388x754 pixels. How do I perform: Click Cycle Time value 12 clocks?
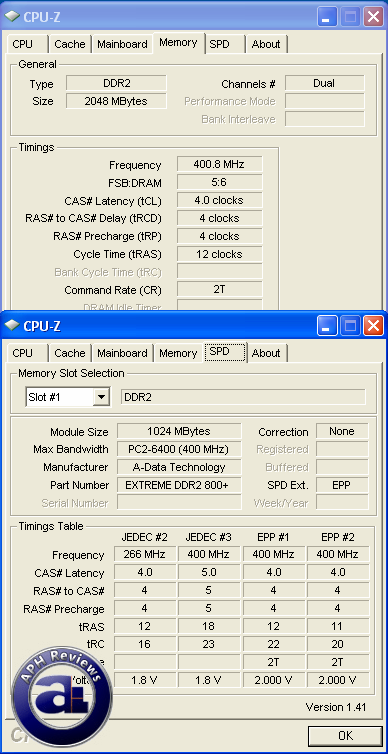219,254
